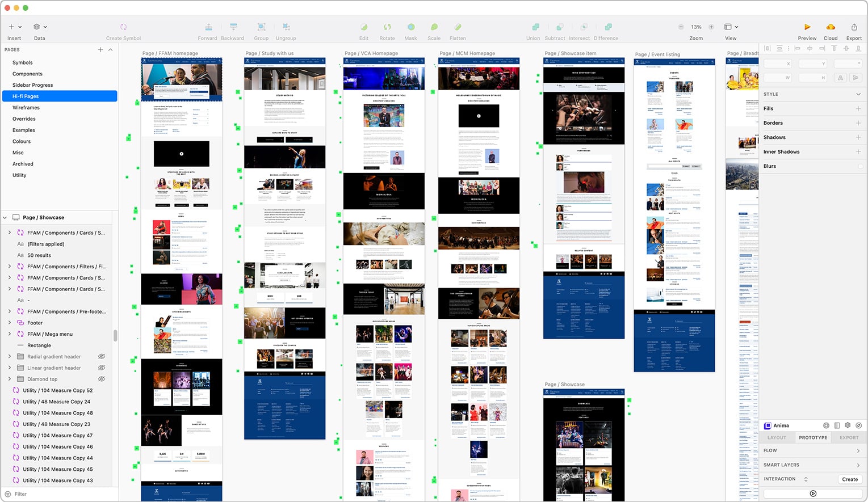Add a new fill with plus button
This screenshot has width=868, height=502.
858,108
